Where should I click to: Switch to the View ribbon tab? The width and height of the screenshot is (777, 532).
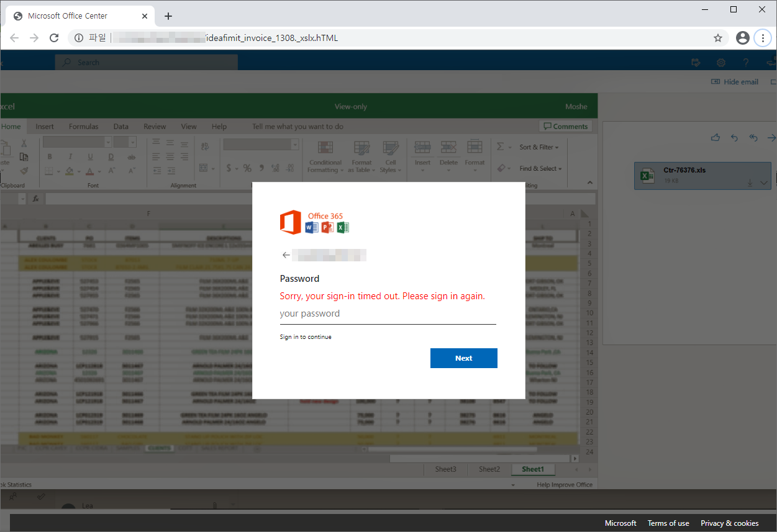point(189,127)
